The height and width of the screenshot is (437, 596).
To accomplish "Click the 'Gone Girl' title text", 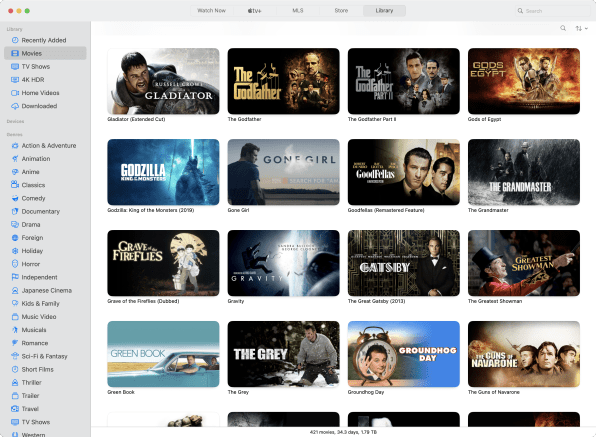I will (238, 210).
